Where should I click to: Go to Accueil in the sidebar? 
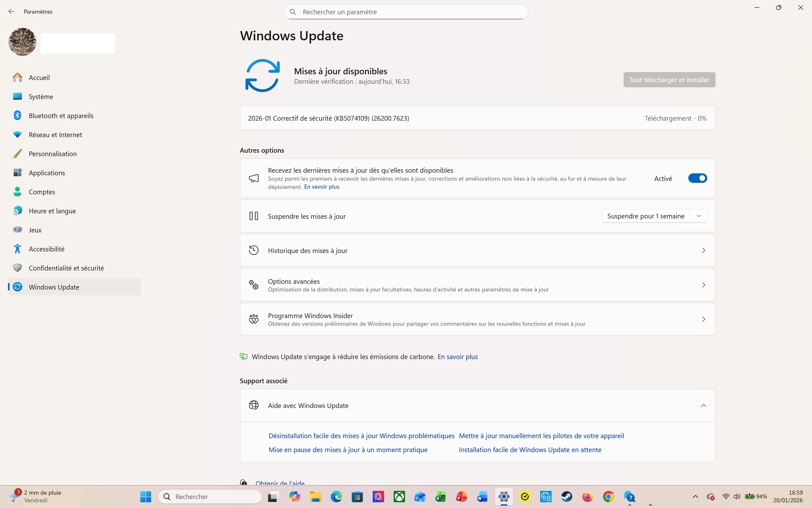[75, 77]
